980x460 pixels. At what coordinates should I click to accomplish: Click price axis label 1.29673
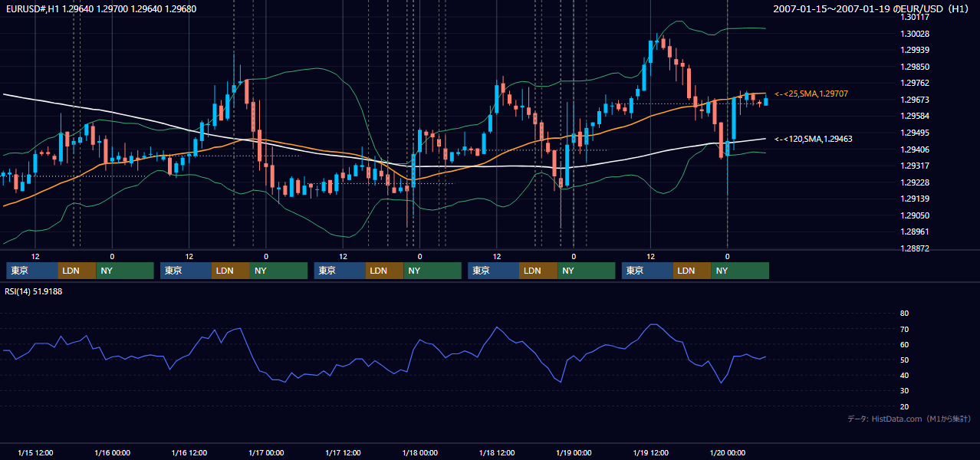[914, 100]
